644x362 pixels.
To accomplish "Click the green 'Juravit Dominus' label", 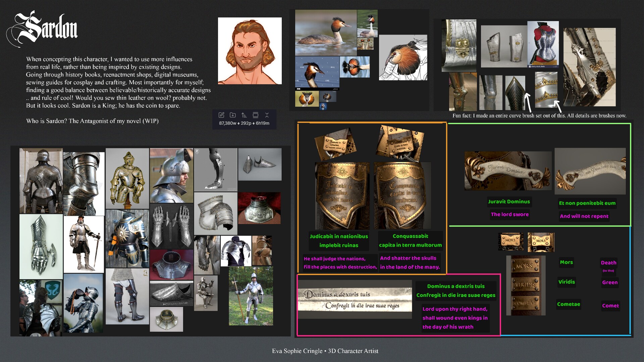I will [509, 202].
